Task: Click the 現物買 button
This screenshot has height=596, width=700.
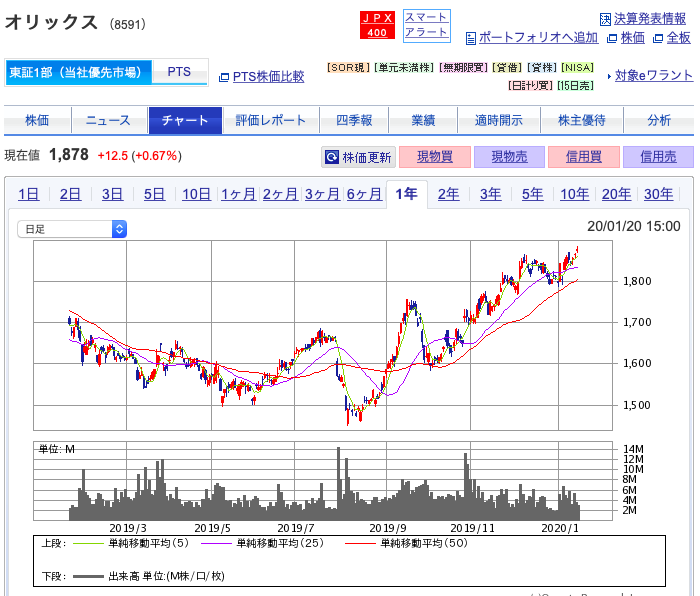Action: (x=435, y=157)
